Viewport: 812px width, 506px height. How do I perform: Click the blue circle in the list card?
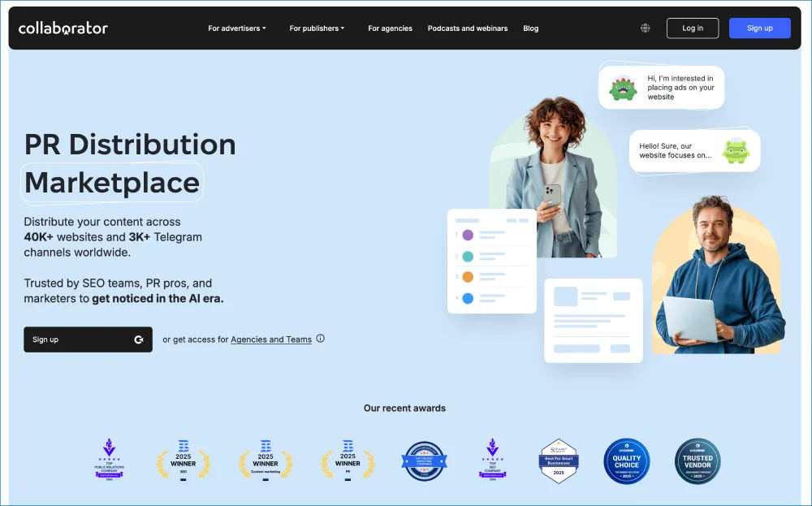(x=468, y=298)
